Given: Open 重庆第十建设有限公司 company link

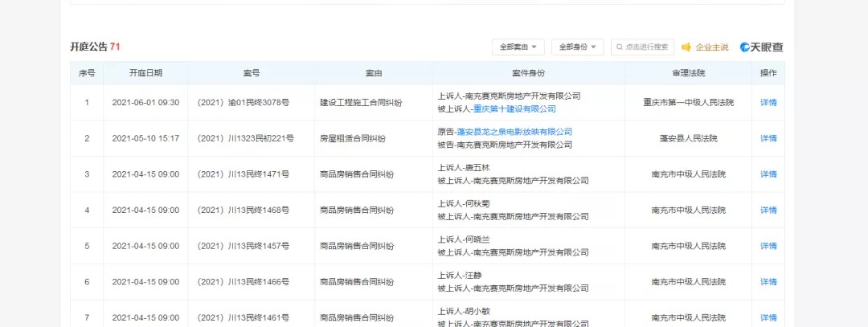Looking at the screenshot, I should click(x=514, y=109).
